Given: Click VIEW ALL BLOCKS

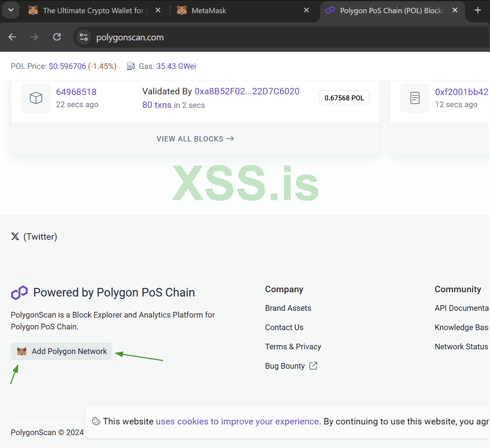Looking at the screenshot, I should (x=195, y=139).
